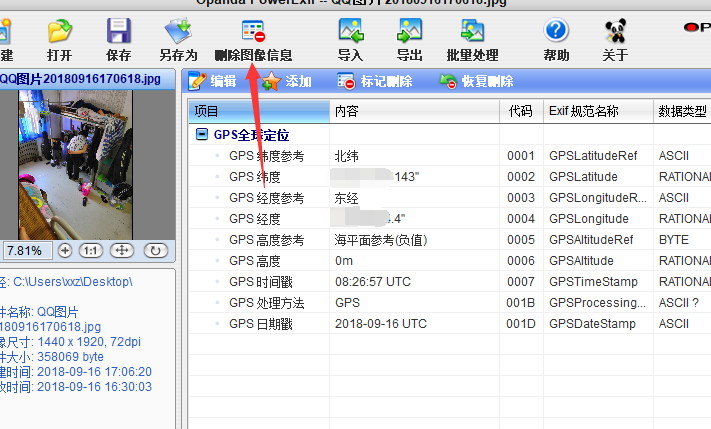711x429 pixels.
Task: Click the 7.81% zoom field
Action: tap(27, 250)
